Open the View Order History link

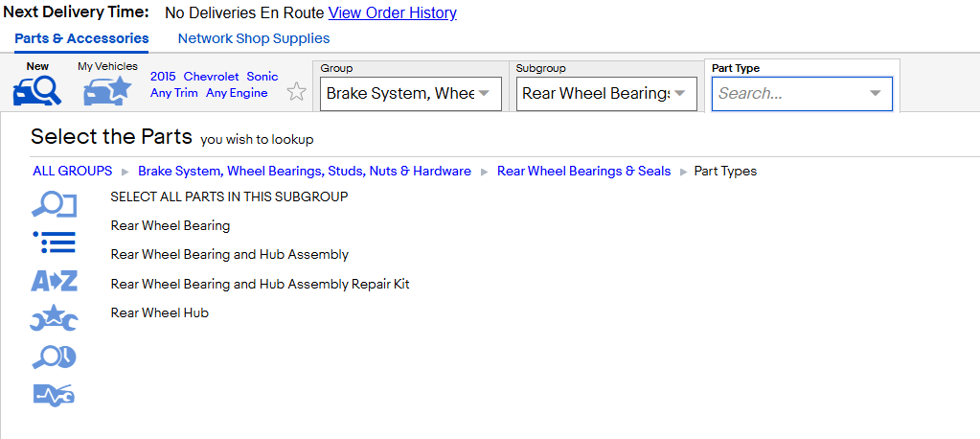(393, 12)
